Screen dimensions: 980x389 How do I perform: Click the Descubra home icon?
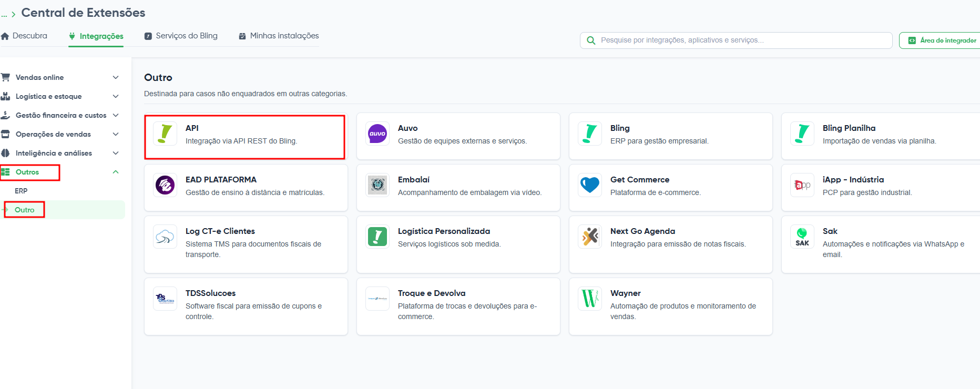coord(5,36)
